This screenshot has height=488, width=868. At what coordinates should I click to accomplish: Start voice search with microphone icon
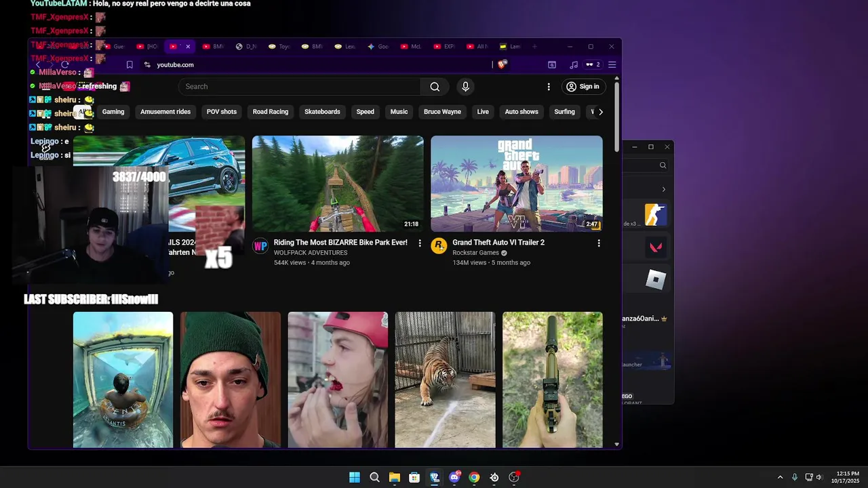[x=465, y=87]
